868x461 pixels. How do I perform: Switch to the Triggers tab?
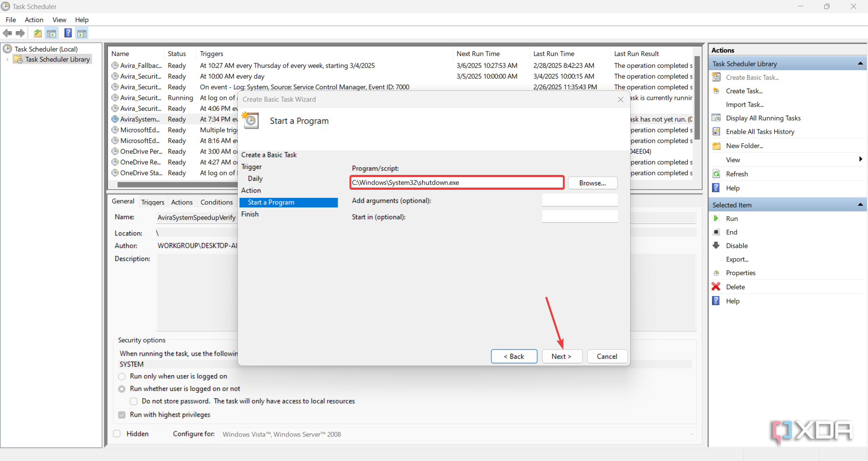click(x=153, y=202)
